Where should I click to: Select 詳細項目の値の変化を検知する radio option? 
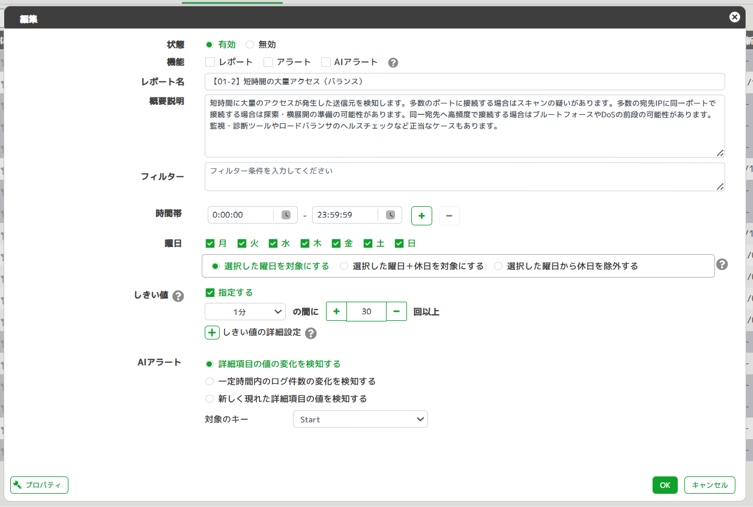click(209, 364)
